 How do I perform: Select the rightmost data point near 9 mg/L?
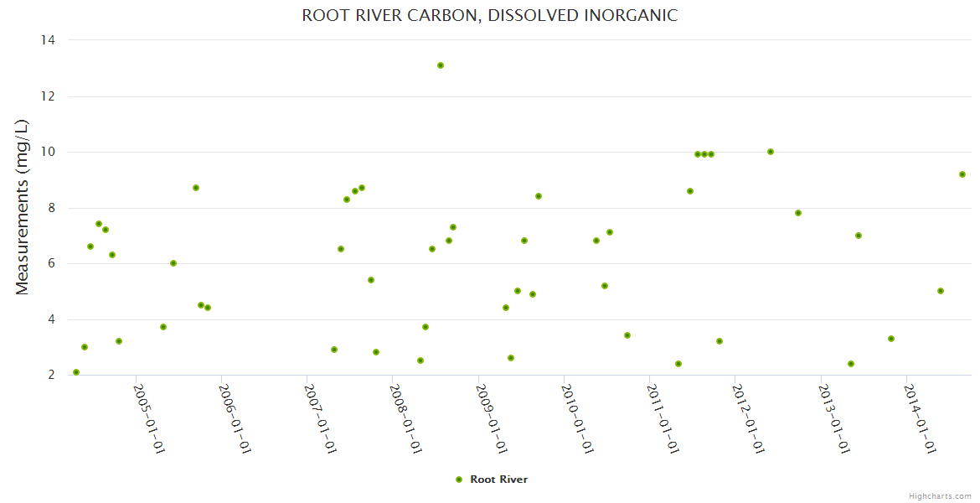[x=962, y=174]
